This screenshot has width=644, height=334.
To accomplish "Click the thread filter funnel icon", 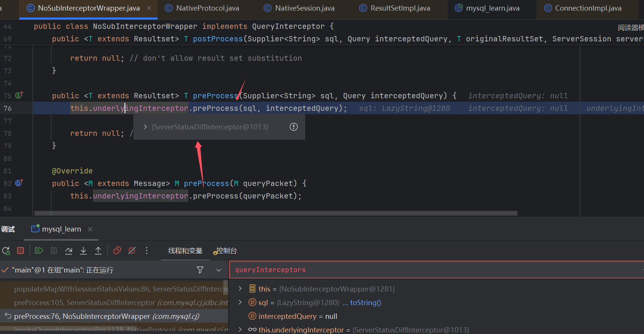I will [200, 270].
